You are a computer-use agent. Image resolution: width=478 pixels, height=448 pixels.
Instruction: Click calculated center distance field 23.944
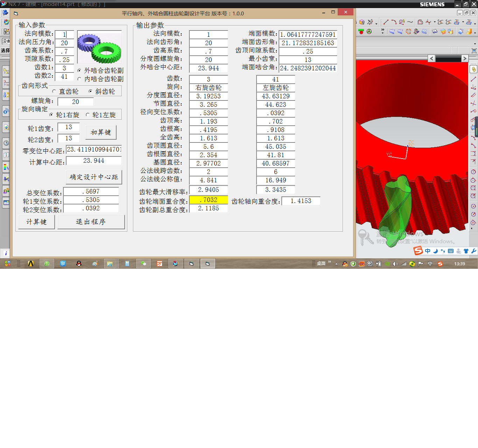click(x=94, y=161)
